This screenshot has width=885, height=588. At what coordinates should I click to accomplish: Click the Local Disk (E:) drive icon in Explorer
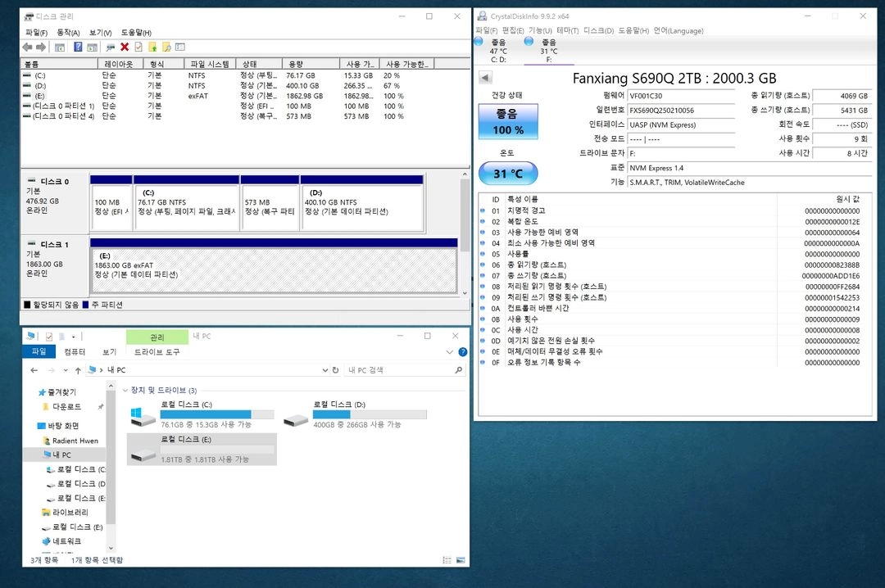(143, 454)
